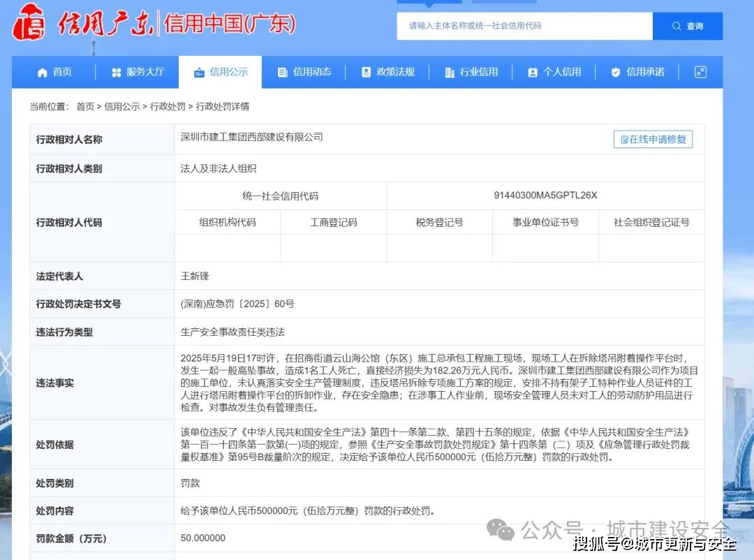754x560 pixels.
Task: Select the 信用公示 navigation tab
Action: click(220, 72)
